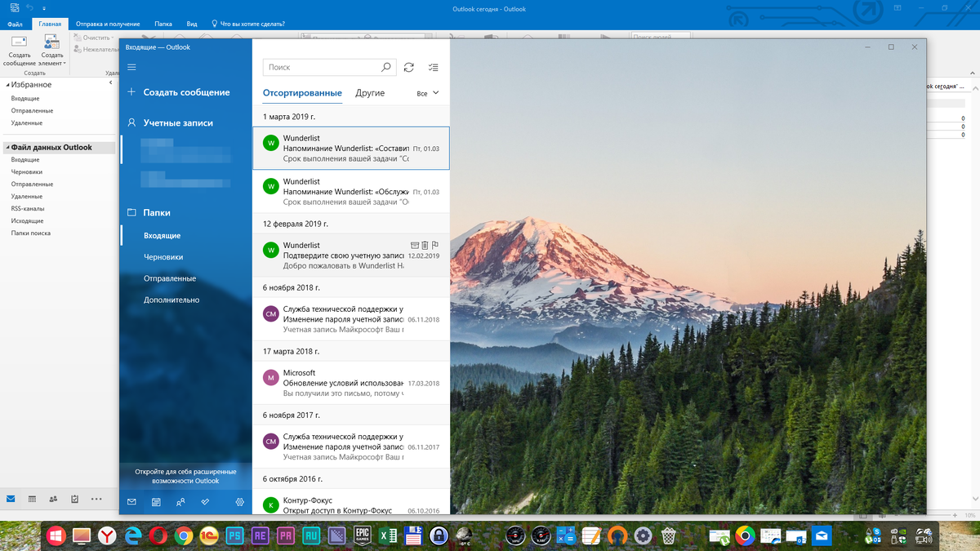Open Контур-Фокус email Открыт доступ
Screen dimensions: 980x551
351,503
